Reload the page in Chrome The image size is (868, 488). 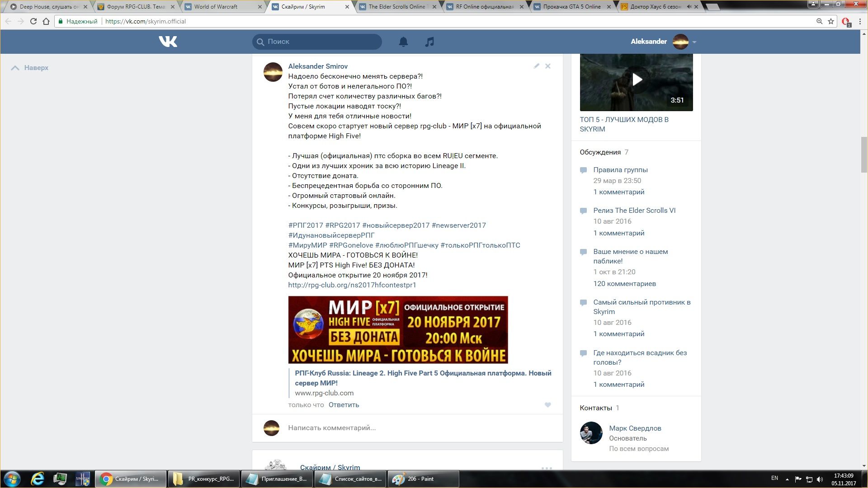[33, 21]
